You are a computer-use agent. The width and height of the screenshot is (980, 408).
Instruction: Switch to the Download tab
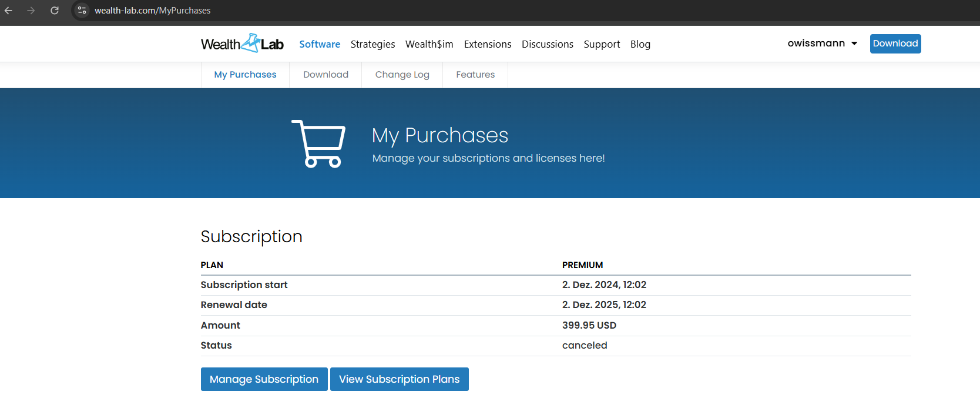325,75
